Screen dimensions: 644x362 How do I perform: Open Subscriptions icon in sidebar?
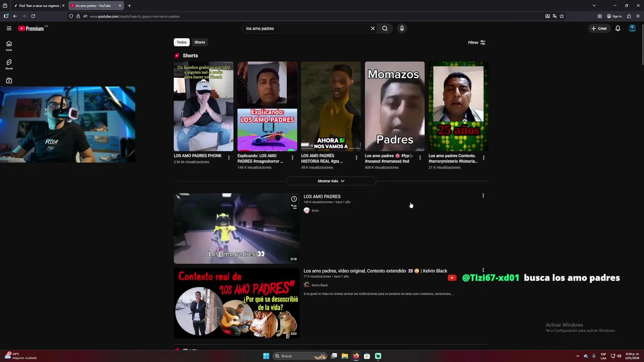9,80
